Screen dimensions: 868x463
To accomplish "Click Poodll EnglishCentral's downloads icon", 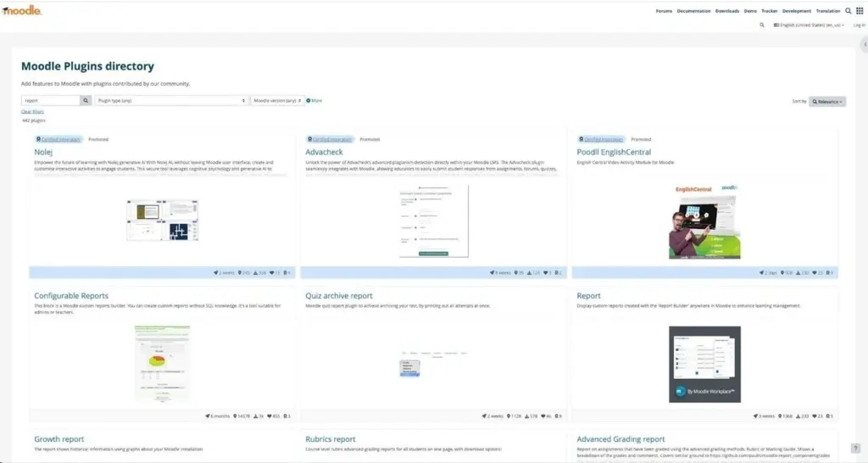I will (798, 272).
